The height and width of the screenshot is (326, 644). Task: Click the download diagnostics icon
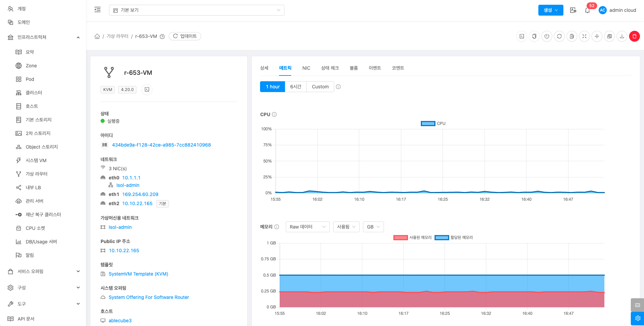click(x=622, y=36)
